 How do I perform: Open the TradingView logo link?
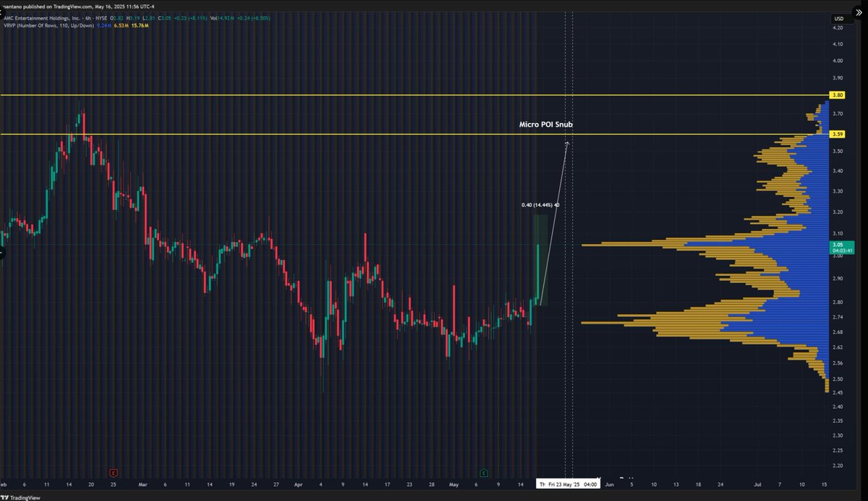click(x=20, y=497)
